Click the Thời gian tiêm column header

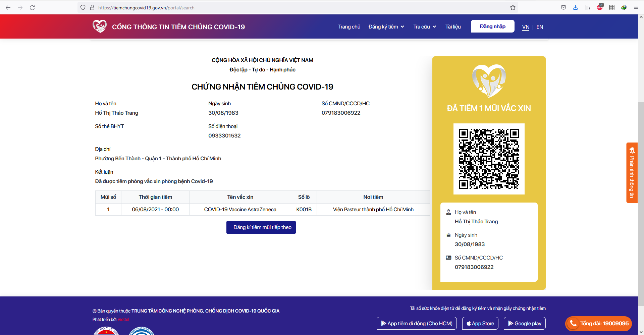tap(155, 197)
